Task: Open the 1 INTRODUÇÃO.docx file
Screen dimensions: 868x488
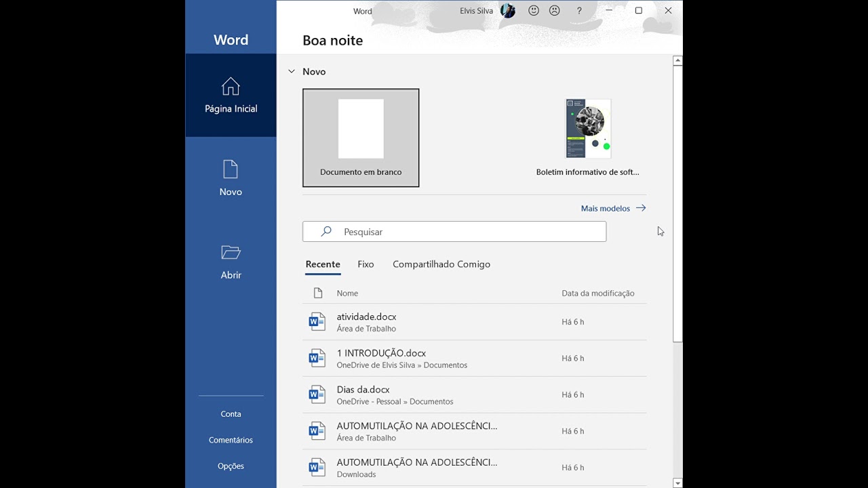Action: (x=474, y=358)
